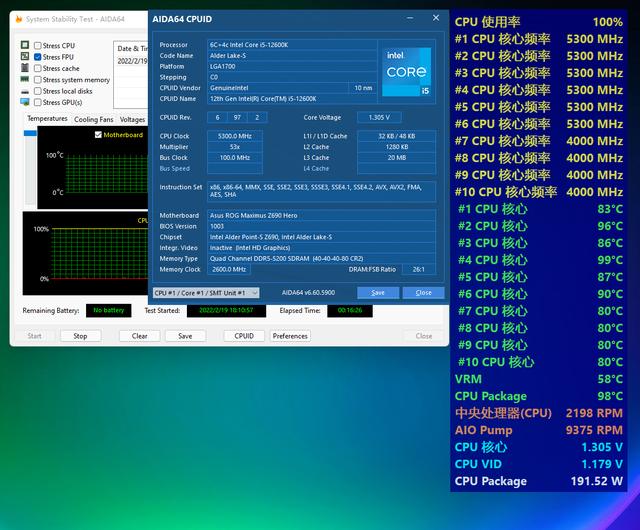Viewport: 640px width, 530px height.
Task: Click the 10 nm process field
Action: click(363, 88)
